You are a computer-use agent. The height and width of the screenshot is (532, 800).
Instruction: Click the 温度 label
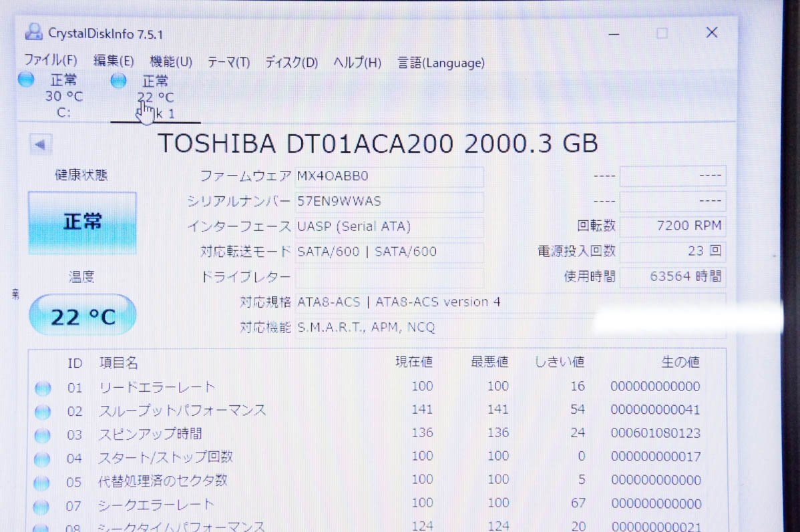[81, 277]
